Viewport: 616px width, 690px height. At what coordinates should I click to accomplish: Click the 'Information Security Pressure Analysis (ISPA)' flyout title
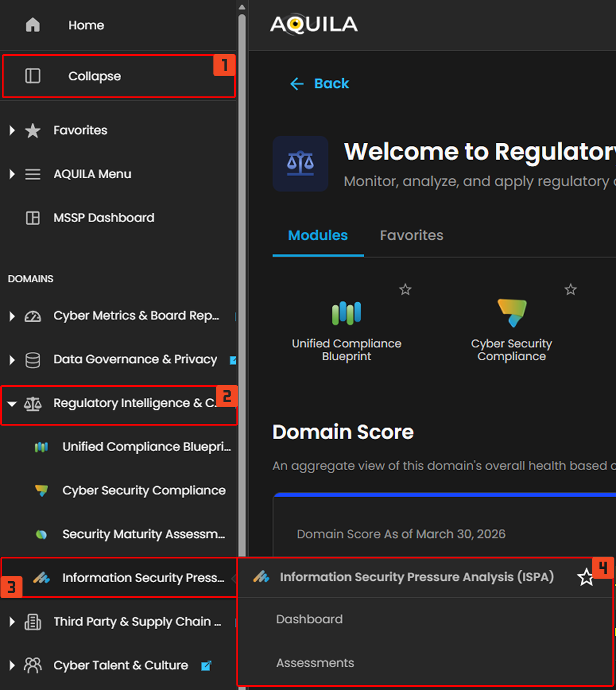(x=417, y=577)
